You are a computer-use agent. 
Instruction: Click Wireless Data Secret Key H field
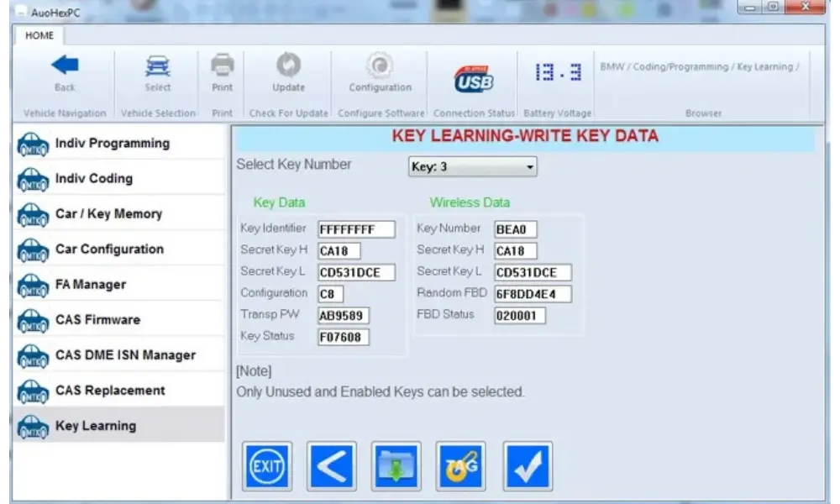click(x=516, y=250)
